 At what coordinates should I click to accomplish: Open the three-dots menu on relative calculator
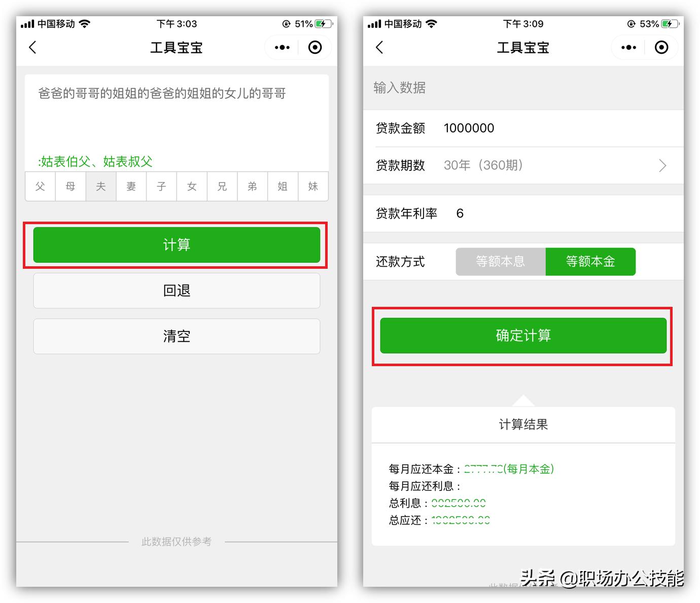tap(282, 48)
